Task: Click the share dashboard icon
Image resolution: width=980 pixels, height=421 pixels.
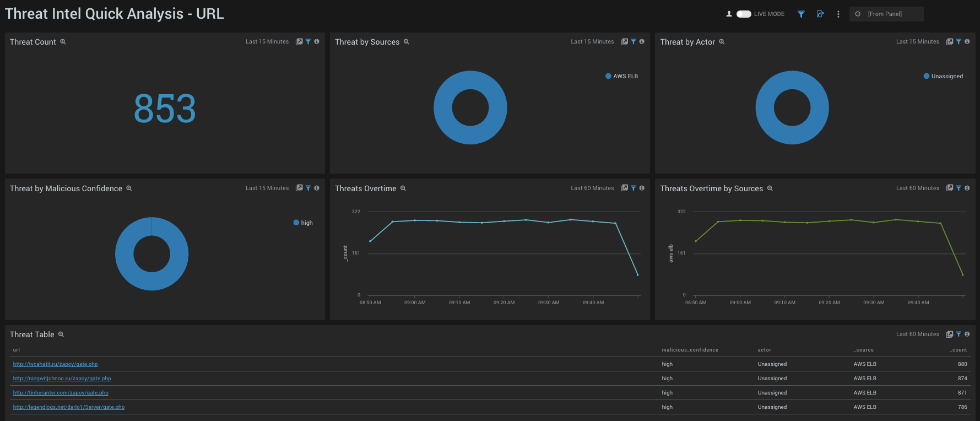Action: tap(820, 14)
